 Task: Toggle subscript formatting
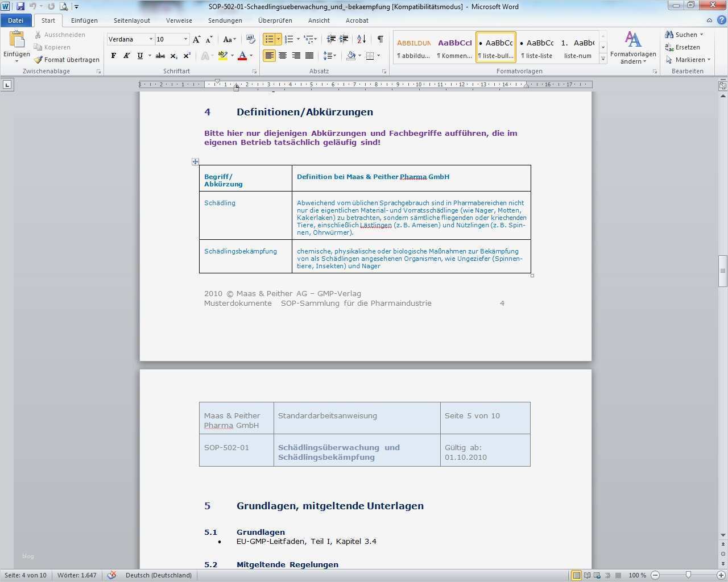pos(173,56)
